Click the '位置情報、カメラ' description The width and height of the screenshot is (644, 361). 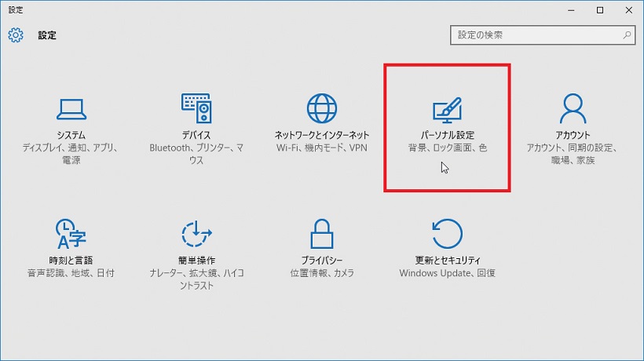pyautogui.click(x=322, y=273)
